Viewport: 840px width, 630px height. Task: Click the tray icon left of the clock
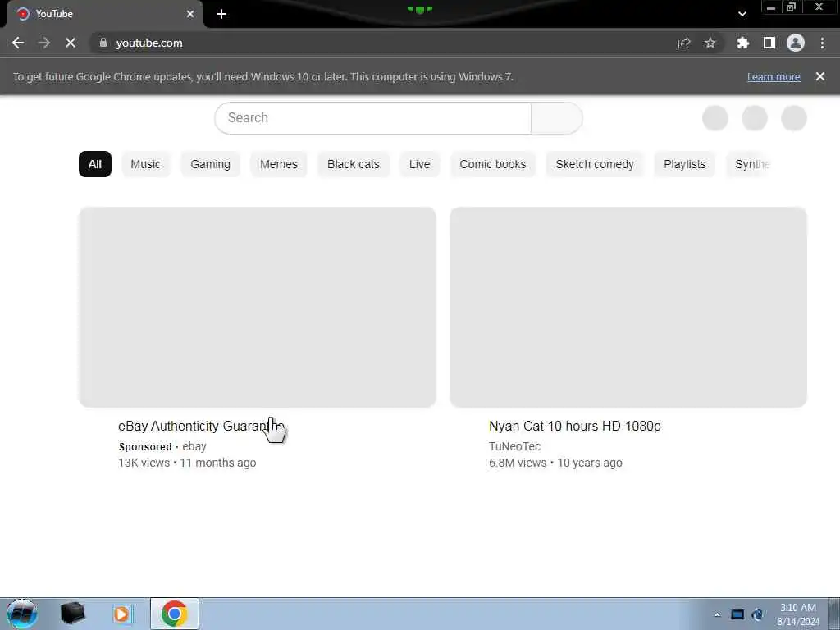point(757,614)
